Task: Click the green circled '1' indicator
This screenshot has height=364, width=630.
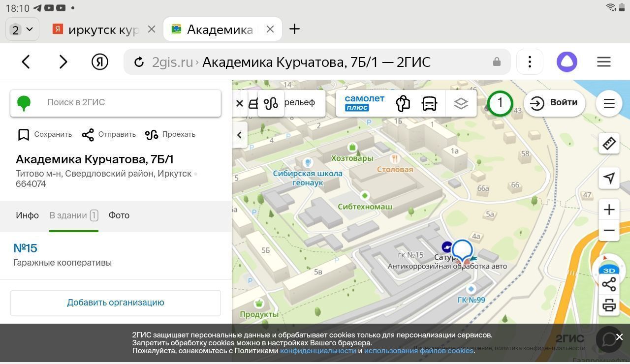Action: pyautogui.click(x=500, y=103)
